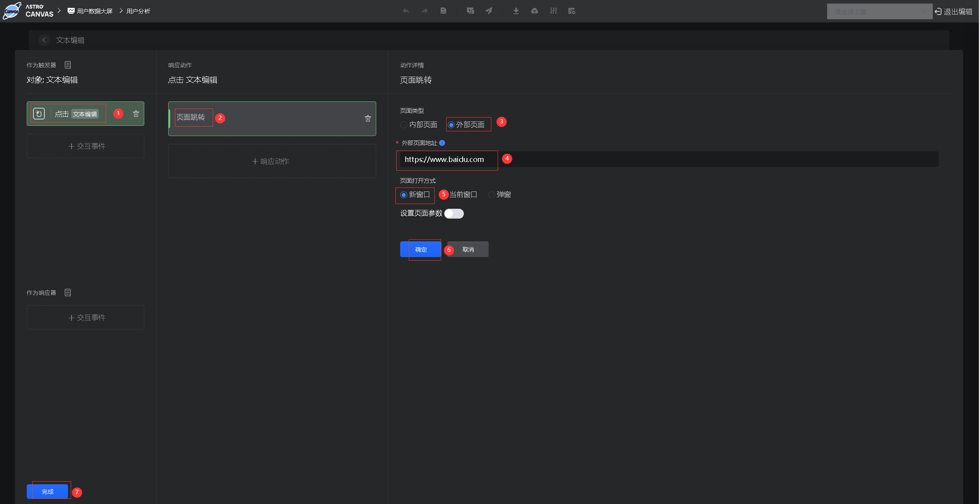Click the download arrow icon
This screenshot has height=504, width=980.
[x=516, y=11]
